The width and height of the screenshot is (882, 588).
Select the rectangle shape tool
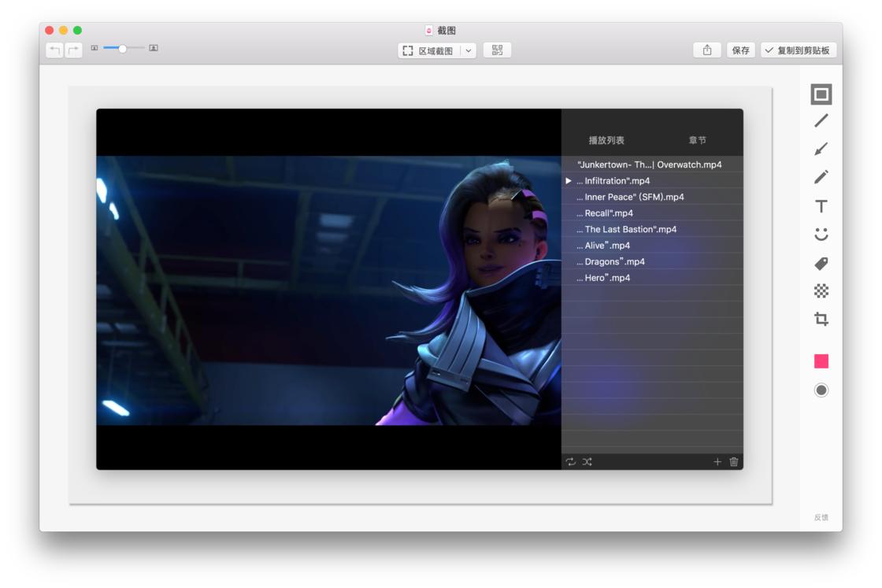(x=821, y=94)
